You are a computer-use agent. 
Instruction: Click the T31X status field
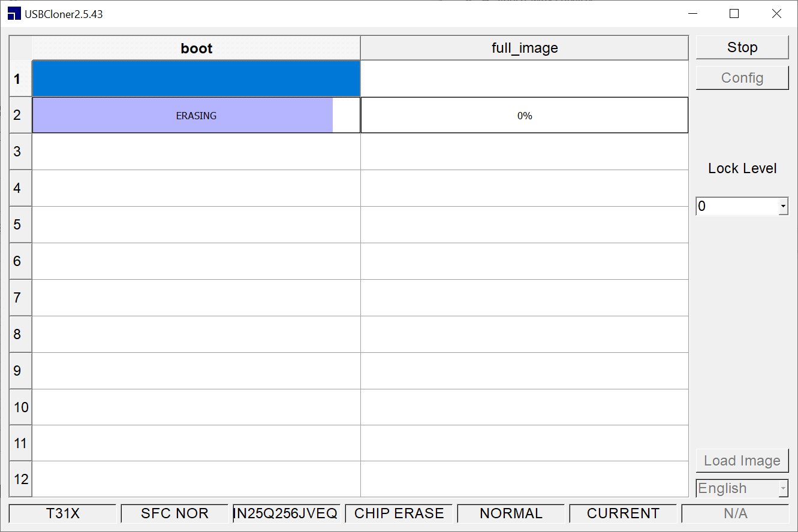(x=63, y=513)
